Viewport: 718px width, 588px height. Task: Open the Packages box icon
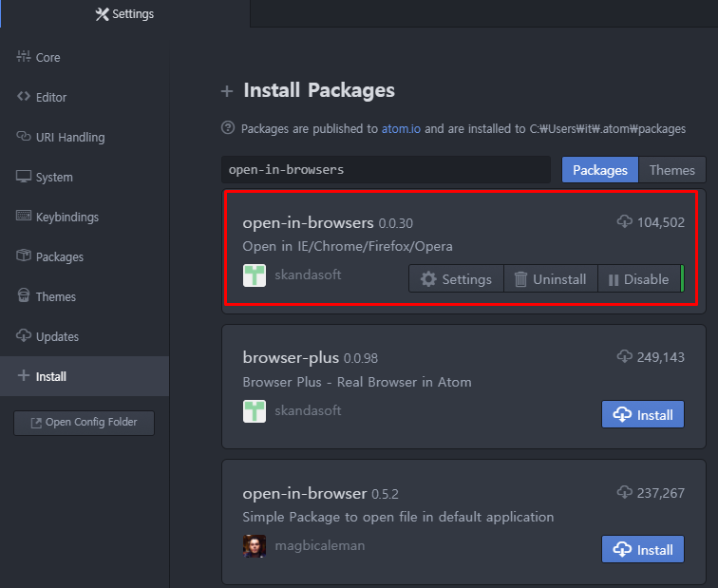tap(24, 256)
